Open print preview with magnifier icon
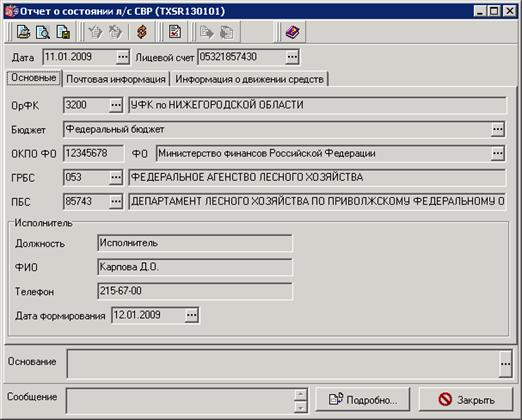Screen dimensions: 522x420 (x=43, y=32)
